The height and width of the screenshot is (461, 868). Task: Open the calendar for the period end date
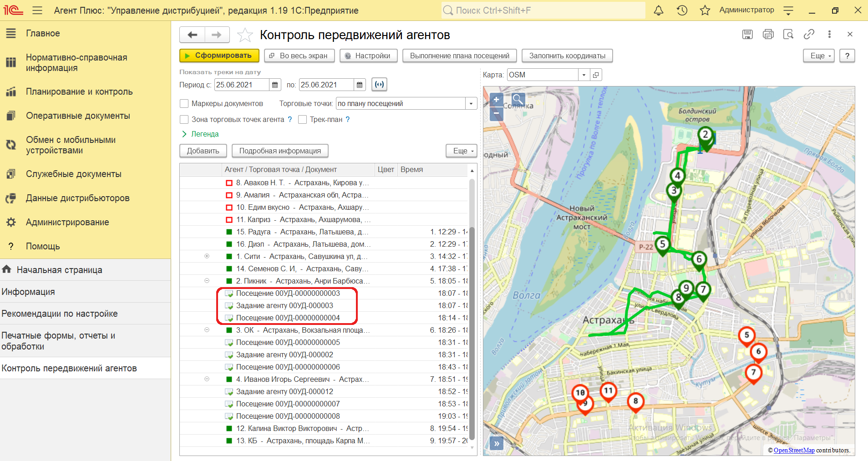(x=360, y=85)
